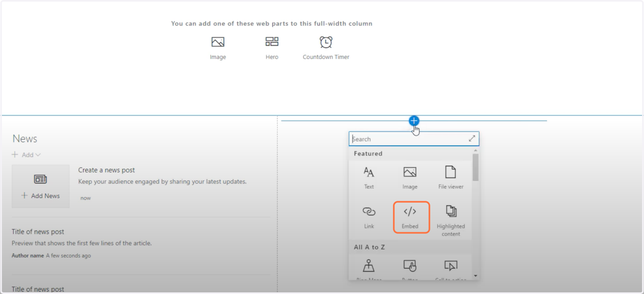Click the scrollbar up arrow in picker

pyautogui.click(x=475, y=151)
